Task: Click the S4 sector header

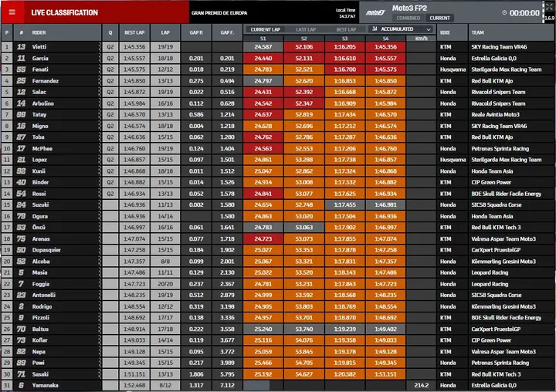Action: pos(386,39)
